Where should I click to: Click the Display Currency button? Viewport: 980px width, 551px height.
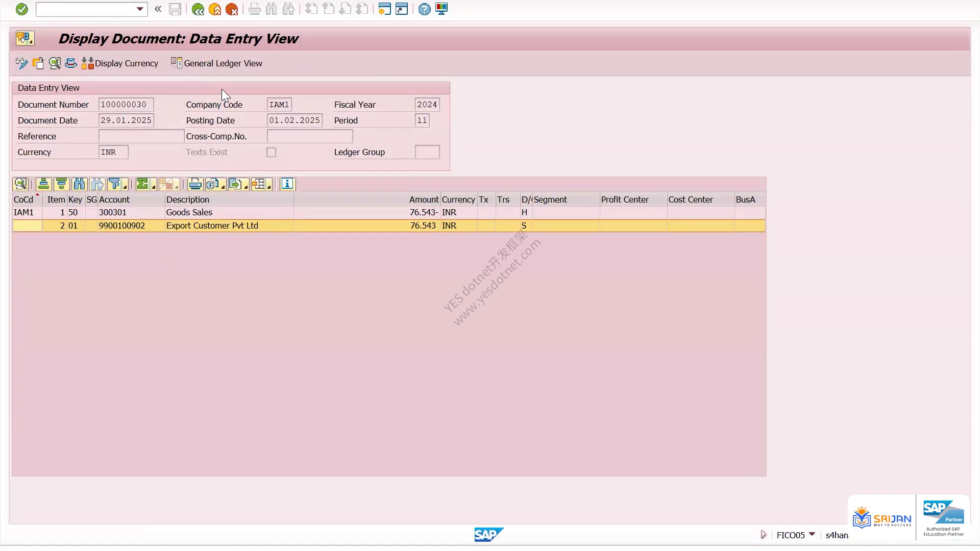click(x=120, y=63)
